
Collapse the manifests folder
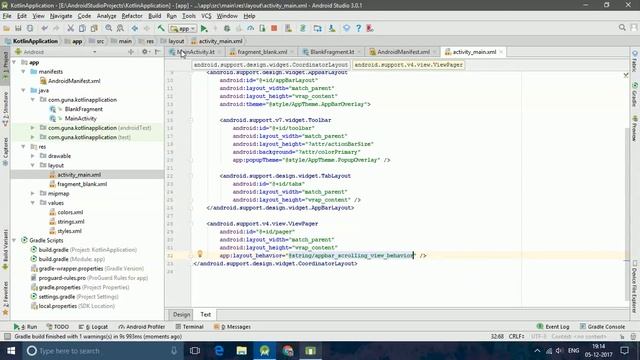(x=24, y=71)
